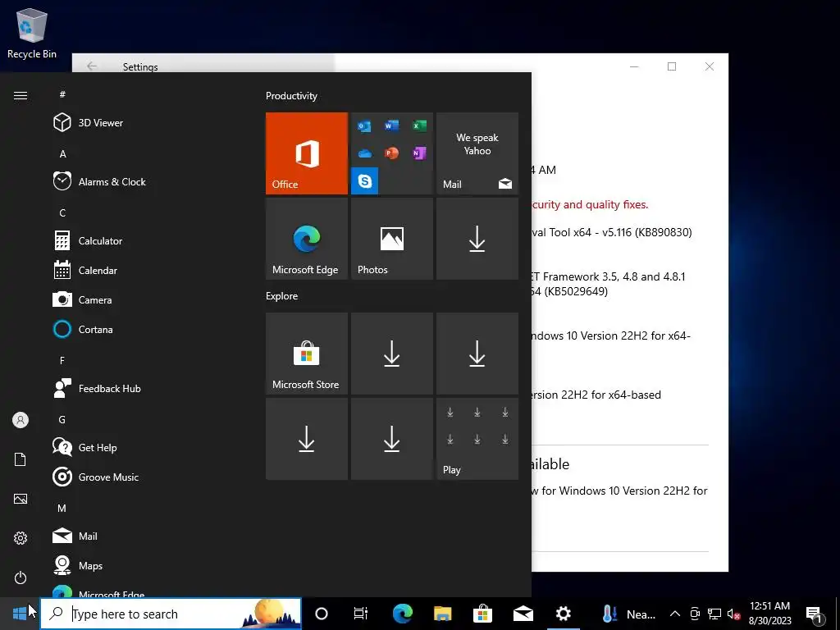Open Pictures from Start sidebar
This screenshot has height=630, width=840.
click(21, 499)
